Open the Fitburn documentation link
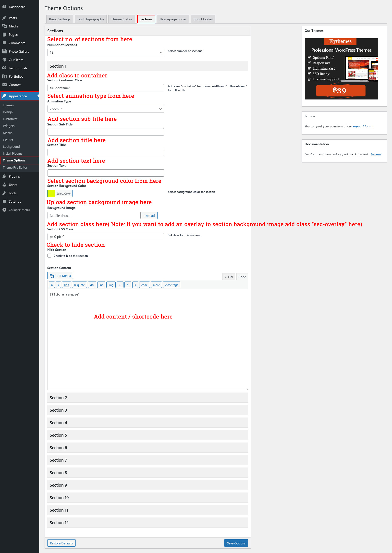The width and height of the screenshot is (392, 553). (376, 154)
